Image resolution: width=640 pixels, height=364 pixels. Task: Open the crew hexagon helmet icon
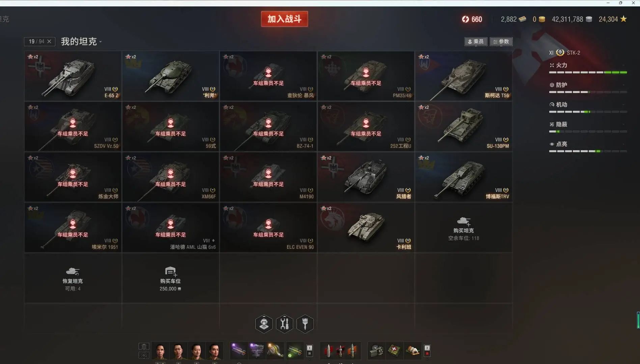tap(264, 324)
